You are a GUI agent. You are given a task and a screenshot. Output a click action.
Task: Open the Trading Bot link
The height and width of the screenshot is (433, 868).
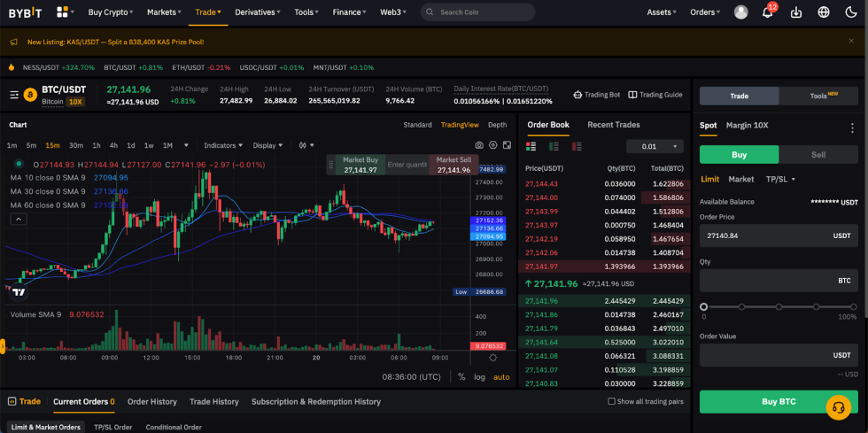pyautogui.click(x=596, y=95)
